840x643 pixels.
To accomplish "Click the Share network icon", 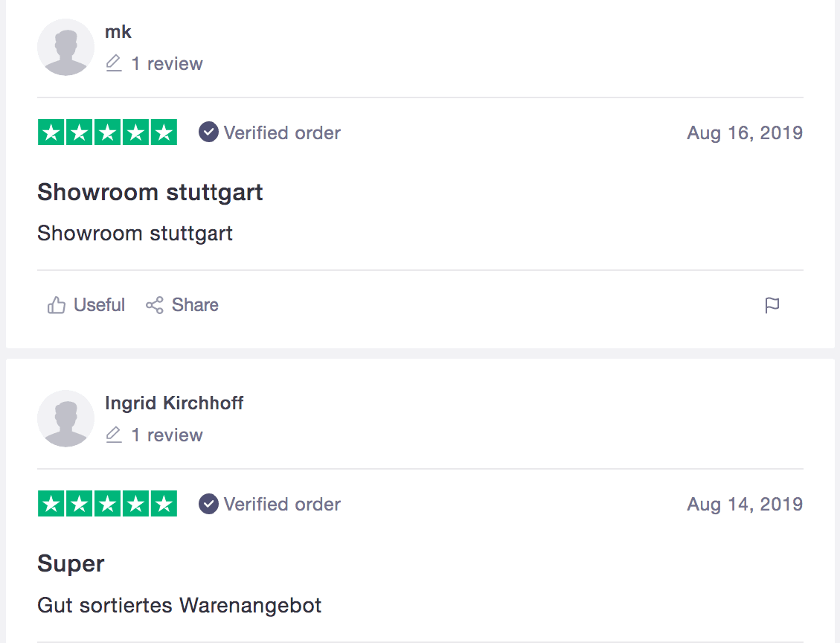I will [x=154, y=305].
